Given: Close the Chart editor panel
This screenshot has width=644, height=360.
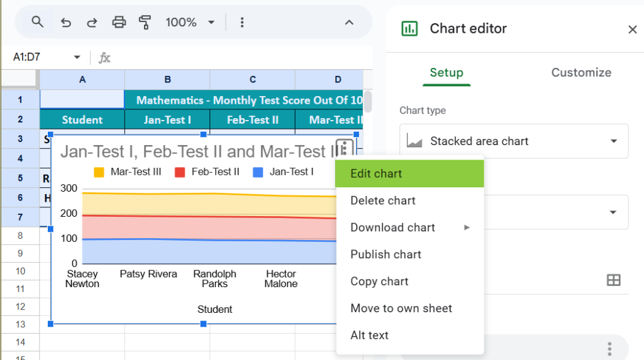Looking at the screenshot, I should [x=632, y=29].
